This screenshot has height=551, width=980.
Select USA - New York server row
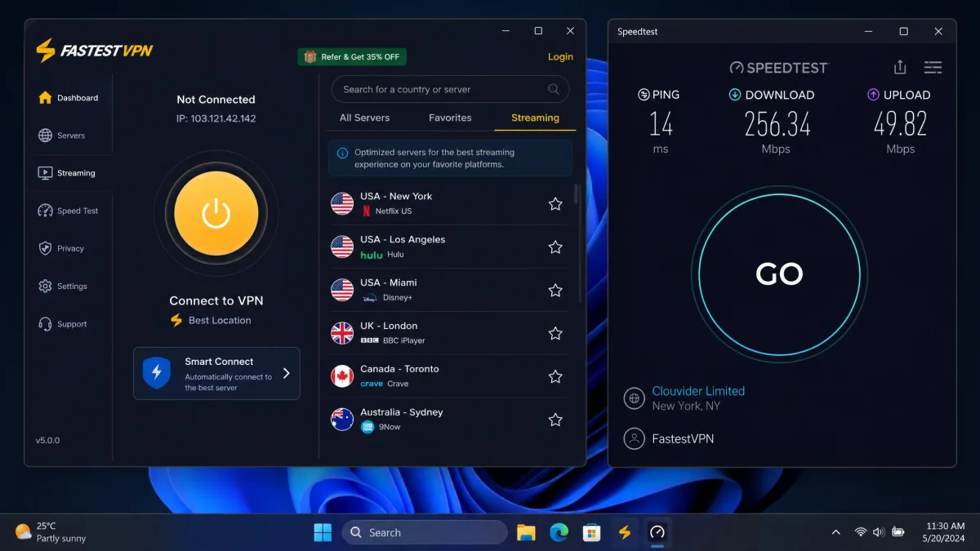point(448,203)
